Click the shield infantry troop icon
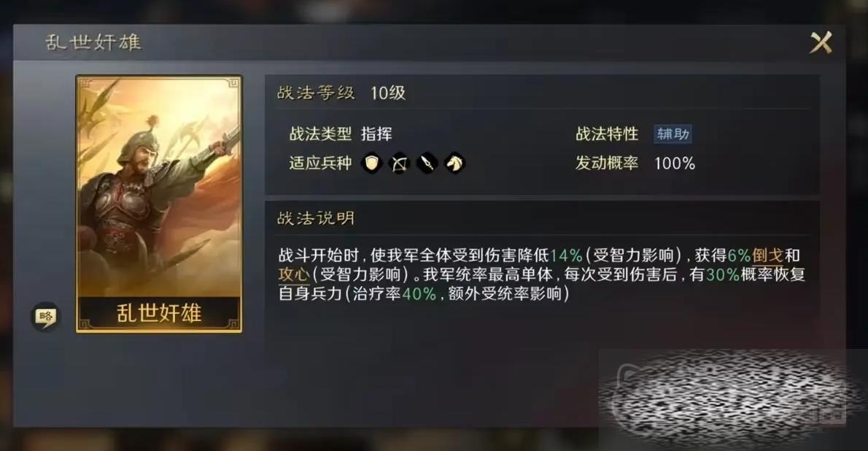868x451 pixels. pos(372,163)
